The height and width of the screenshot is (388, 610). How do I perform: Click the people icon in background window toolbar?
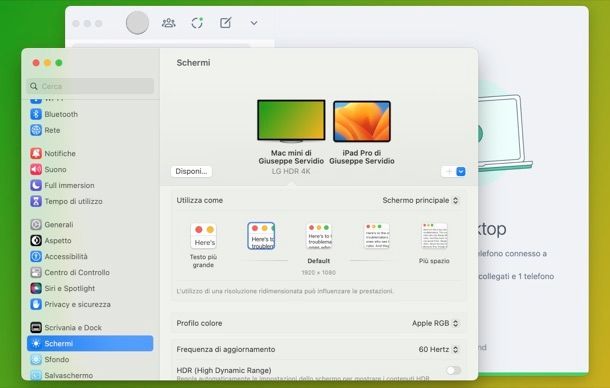(168, 23)
